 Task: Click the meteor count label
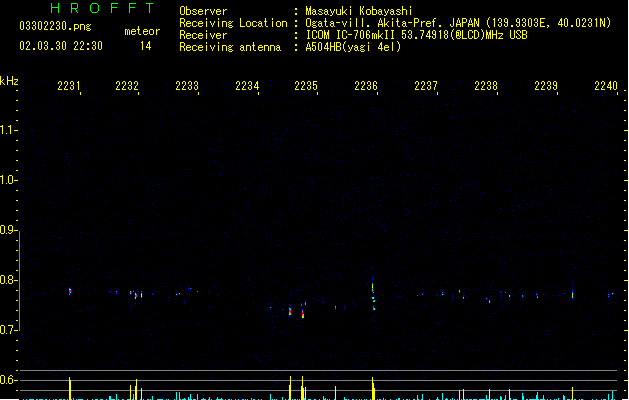(142, 31)
